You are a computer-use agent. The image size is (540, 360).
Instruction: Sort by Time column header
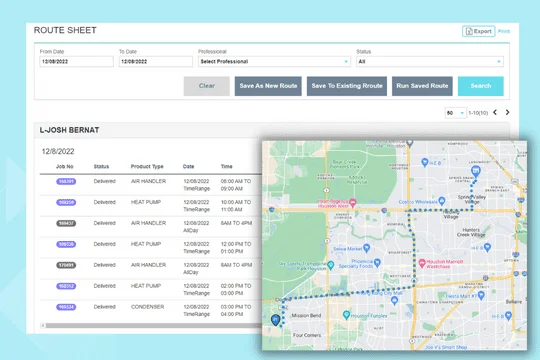pyautogui.click(x=227, y=166)
